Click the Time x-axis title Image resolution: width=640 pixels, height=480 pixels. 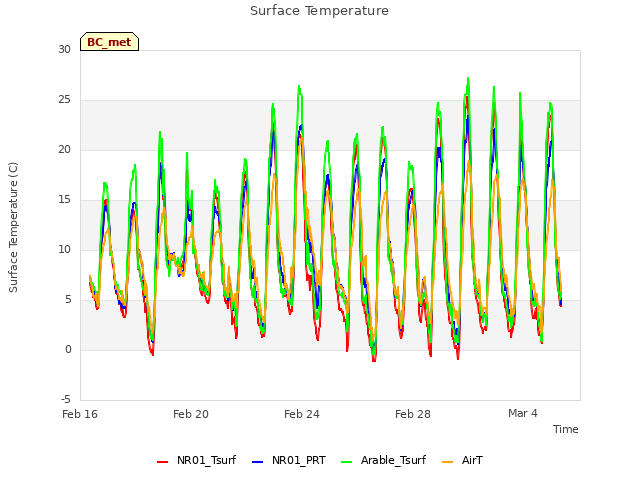coord(566,429)
